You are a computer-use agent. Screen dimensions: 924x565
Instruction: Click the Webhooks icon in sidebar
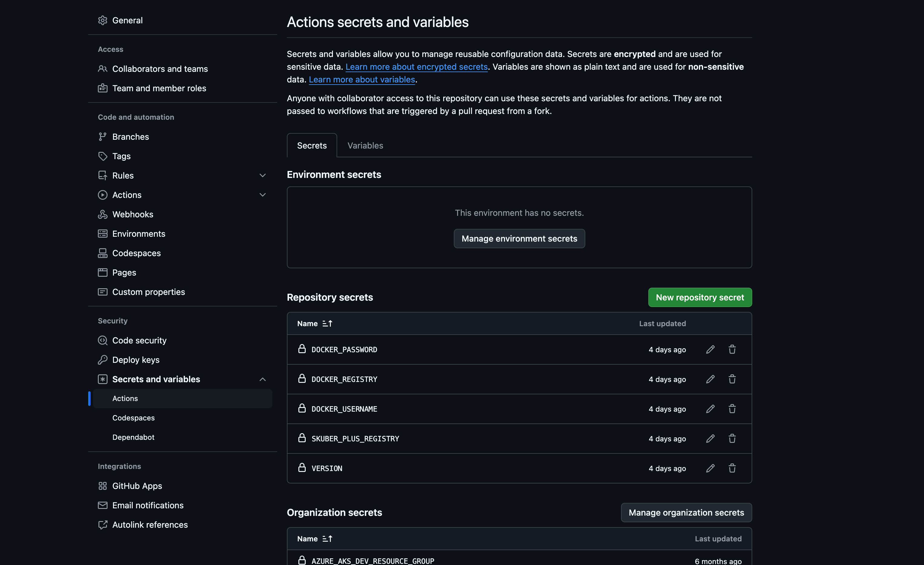tap(102, 214)
